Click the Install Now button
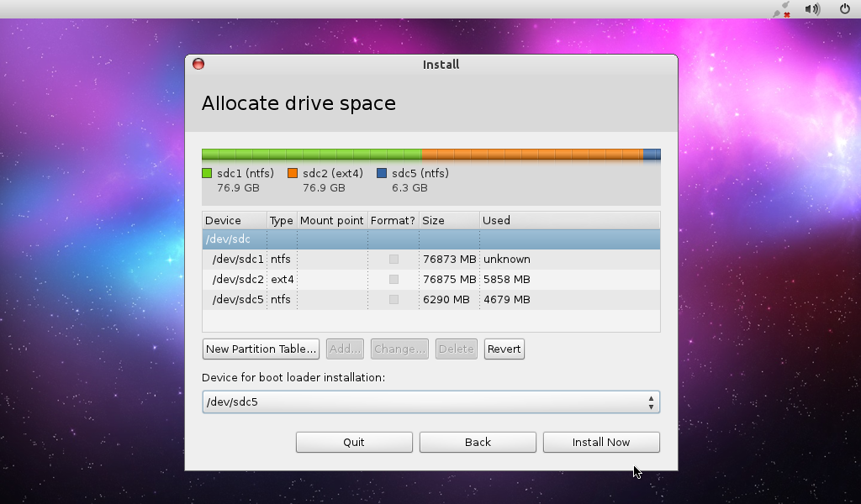Screen dimensions: 861x504 (601, 443)
